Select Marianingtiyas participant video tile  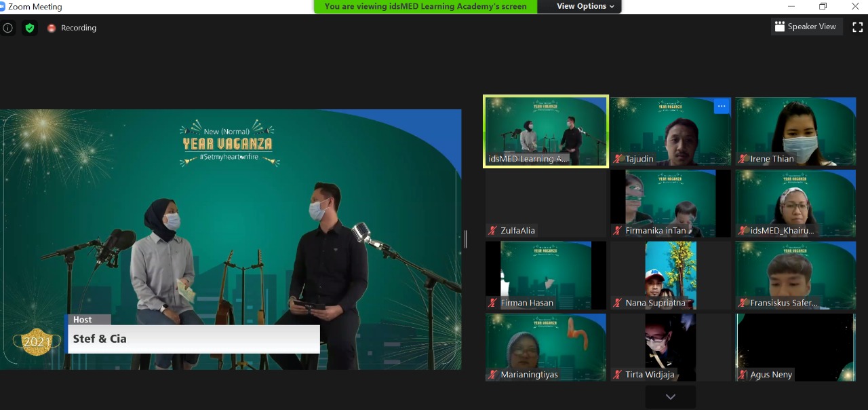tap(546, 347)
